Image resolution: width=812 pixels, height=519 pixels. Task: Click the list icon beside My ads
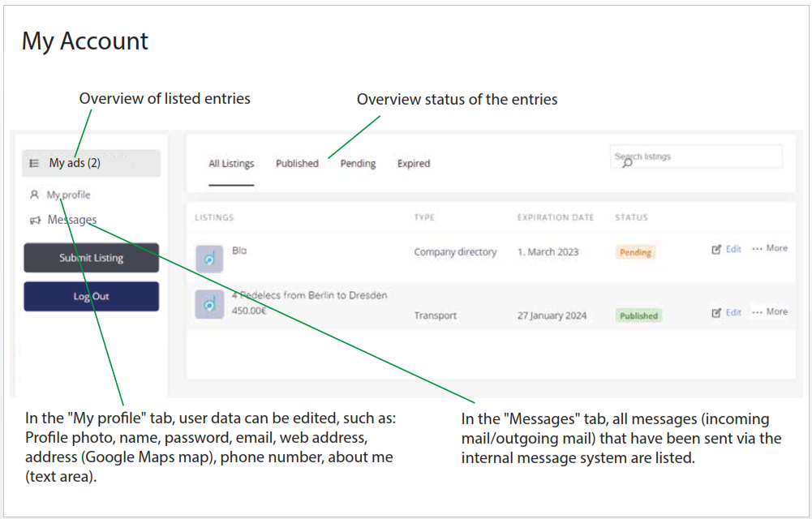pyautogui.click(x=34, y=164)
